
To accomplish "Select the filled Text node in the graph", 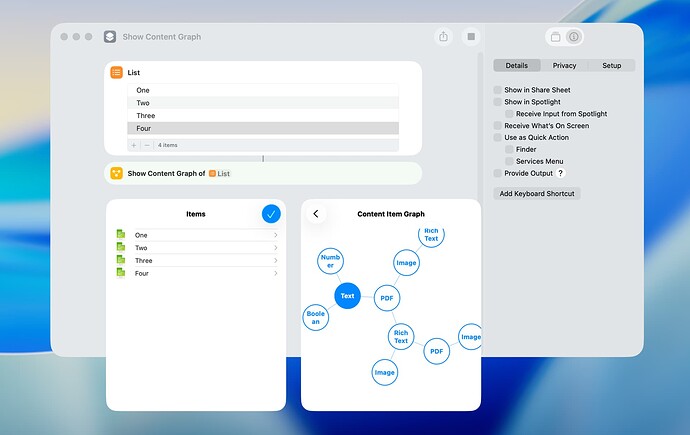I will (347, 296).
